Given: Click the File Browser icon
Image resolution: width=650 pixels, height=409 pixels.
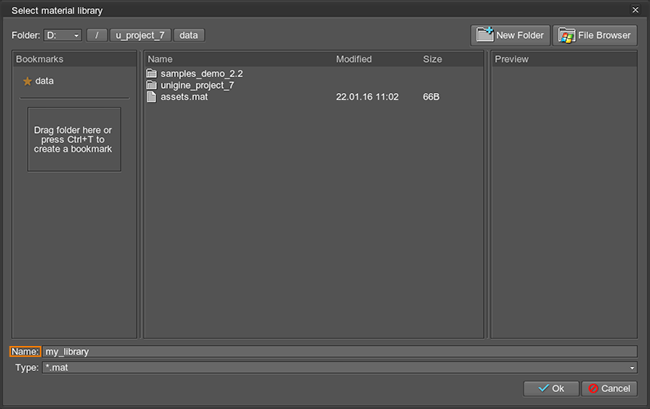Looking at the screenshot, I should [566, 35].
